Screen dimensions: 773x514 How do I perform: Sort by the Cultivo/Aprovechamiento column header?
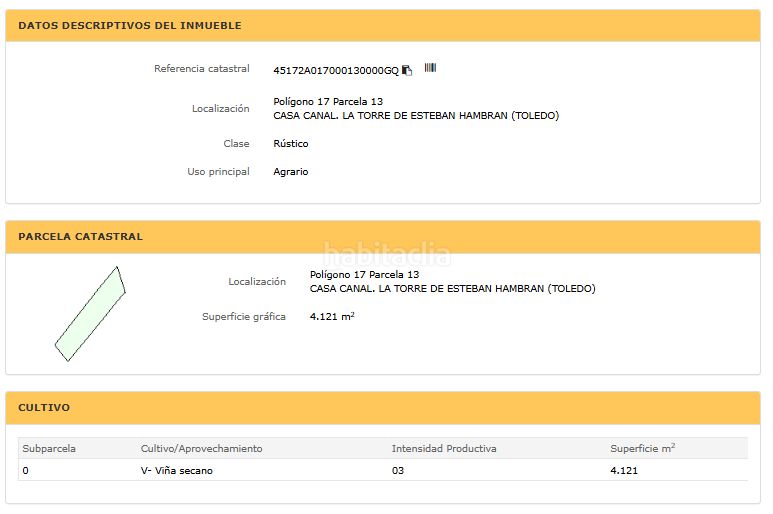click(201, 448)
